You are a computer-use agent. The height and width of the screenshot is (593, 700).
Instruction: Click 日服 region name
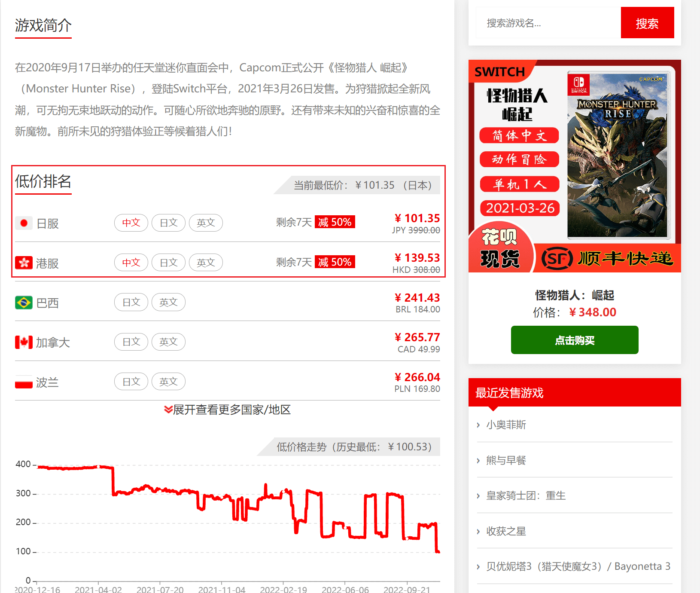coord(48,223)
